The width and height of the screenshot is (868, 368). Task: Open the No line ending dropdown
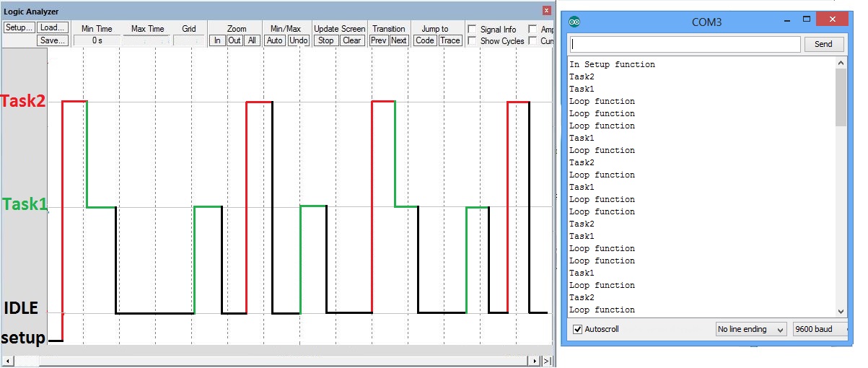(x=750, y=329)
